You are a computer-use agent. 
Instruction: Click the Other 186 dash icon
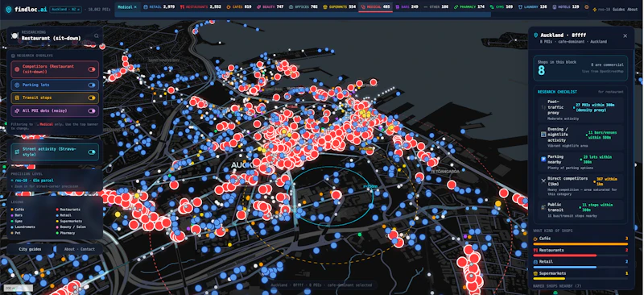(425, 7)
